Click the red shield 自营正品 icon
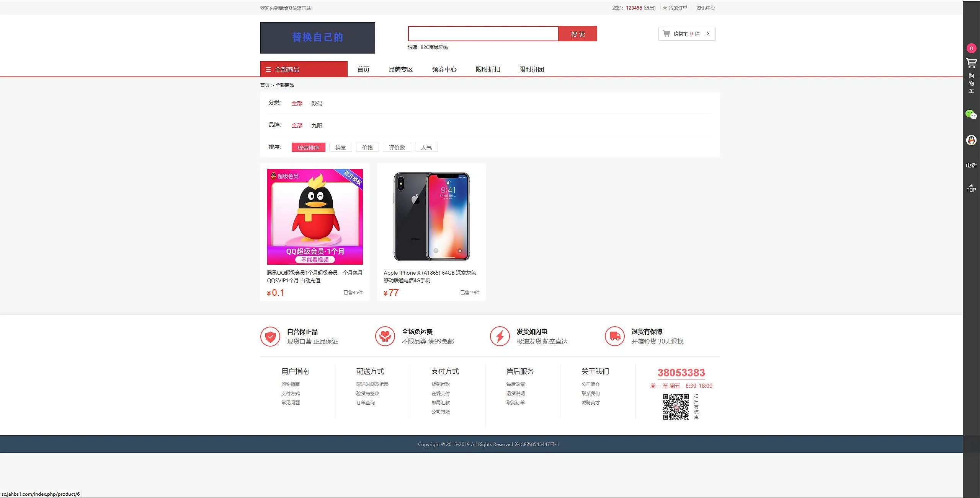 pos(270,337)
